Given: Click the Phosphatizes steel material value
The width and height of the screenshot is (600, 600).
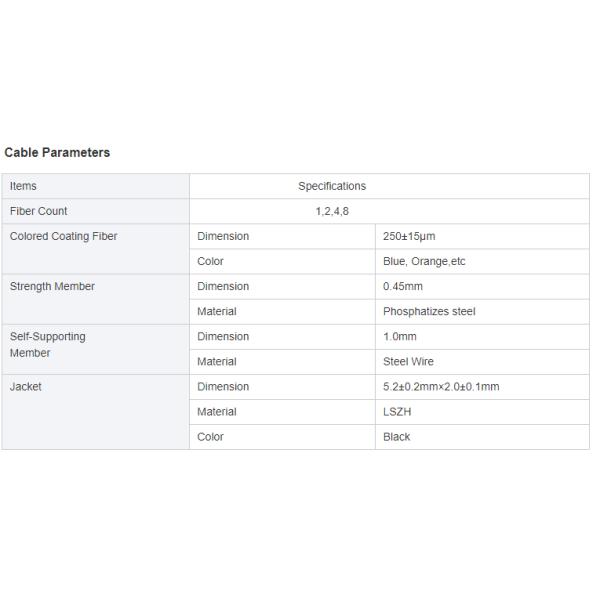Looking at the screenshot, I should [429, 311].
